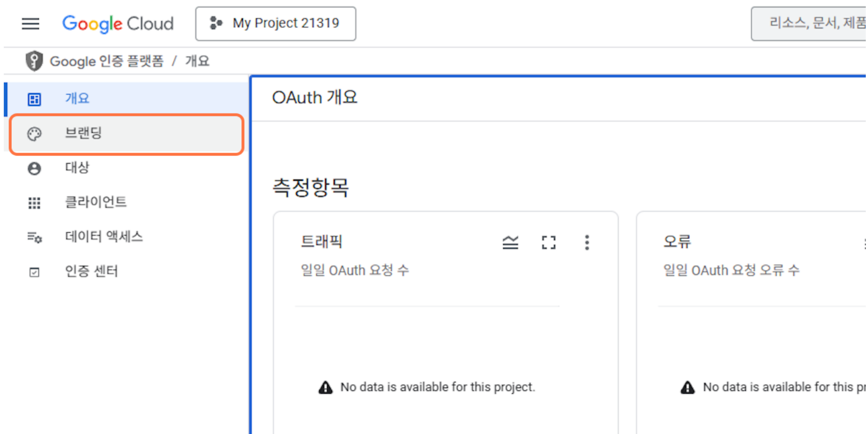Screen dimensions: 868x434
Task: Click the No data message in 트래픽 card
Action: [438, 387]
